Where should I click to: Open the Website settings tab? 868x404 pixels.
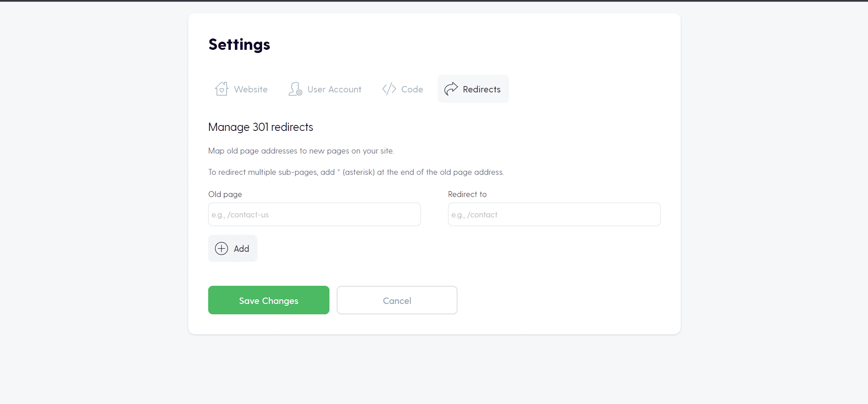[241, 89]
